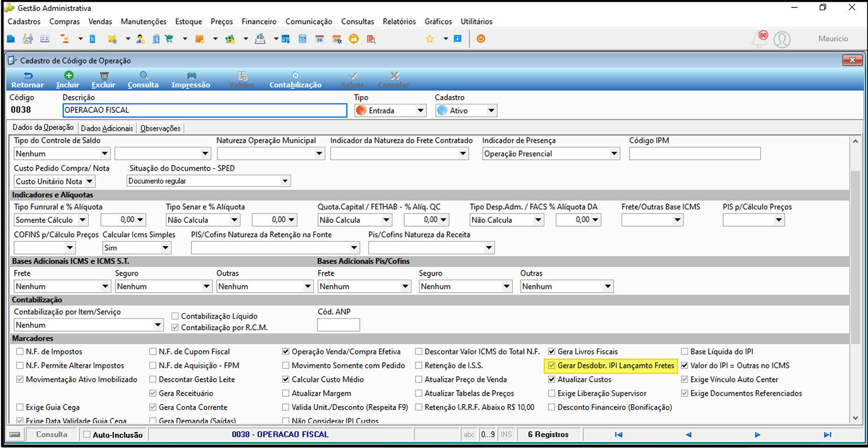Click the Excluir button
Screen dimensions: 868x448
click(x=103, y=80)
